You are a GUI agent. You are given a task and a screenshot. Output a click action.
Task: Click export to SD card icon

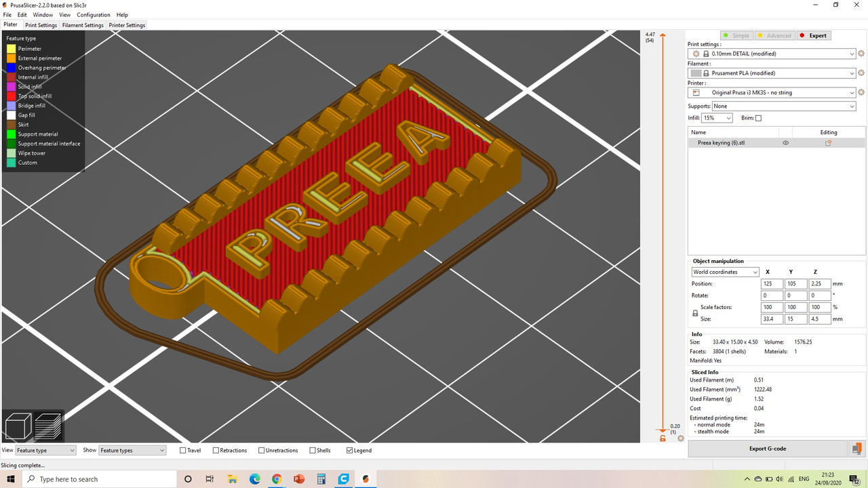pos(857,449)
